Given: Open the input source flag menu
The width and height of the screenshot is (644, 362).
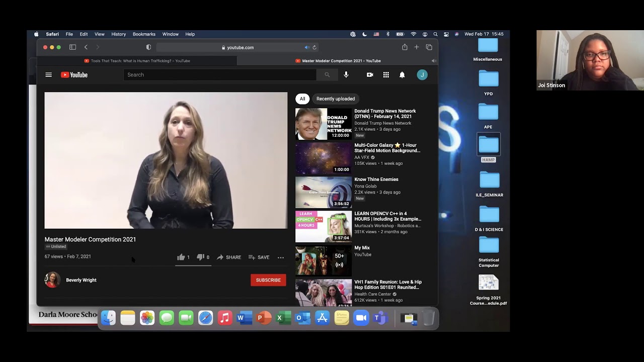Looking at the screenshot, I should pos(376,34).
